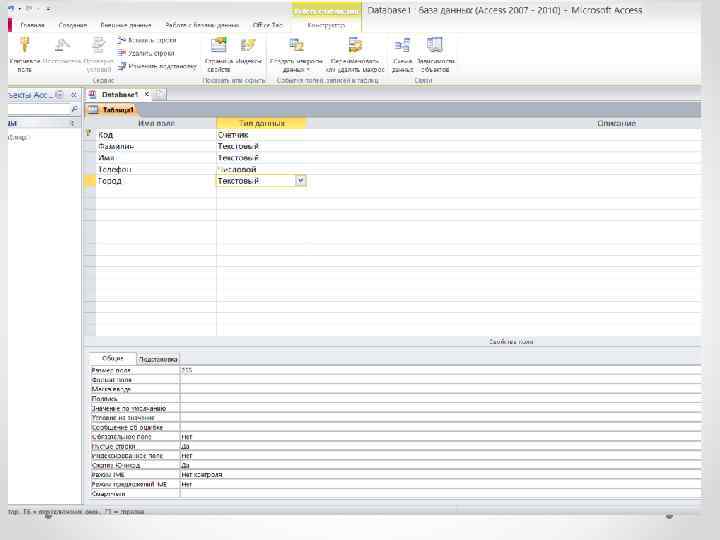The image size is (720, 540).
Task: Switch to the Общие properties tab
Action: (112, 358)
